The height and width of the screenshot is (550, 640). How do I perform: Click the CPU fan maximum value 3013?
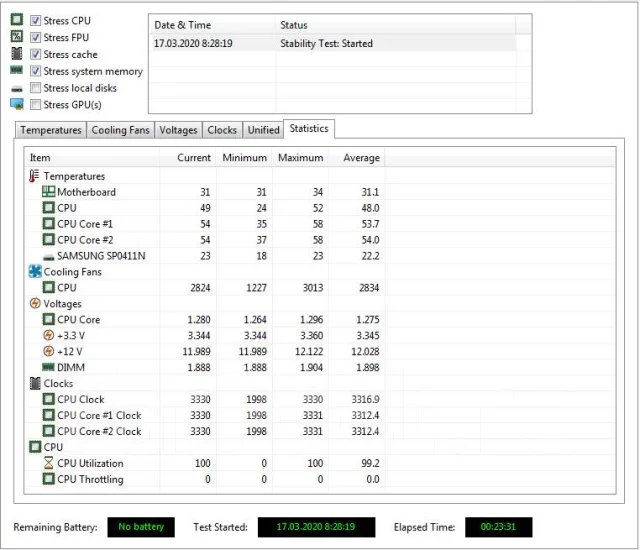313,288
